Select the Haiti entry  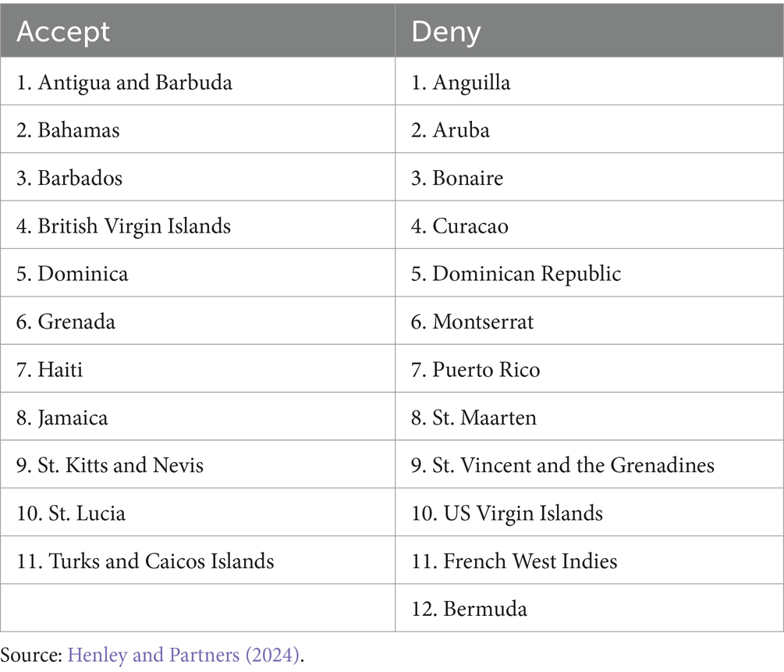click(197, 368)
